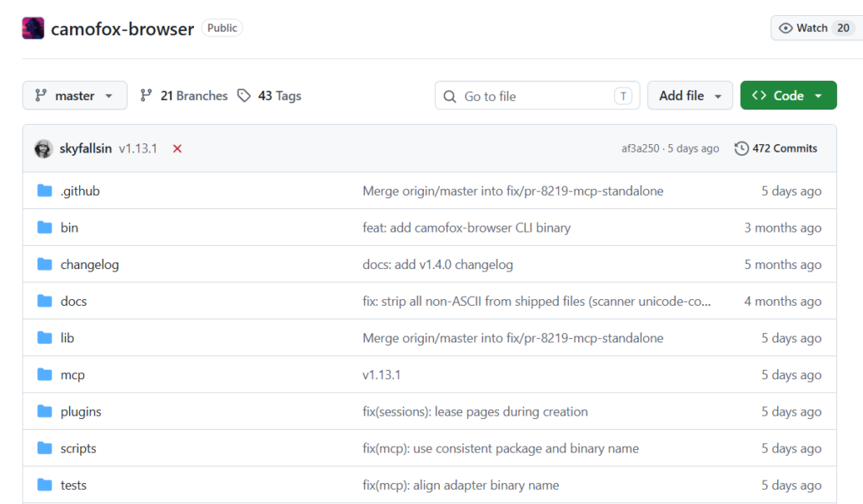Open the camofox-browser repository name link
This screenshot has height=504, width=863.
[122, 29]
